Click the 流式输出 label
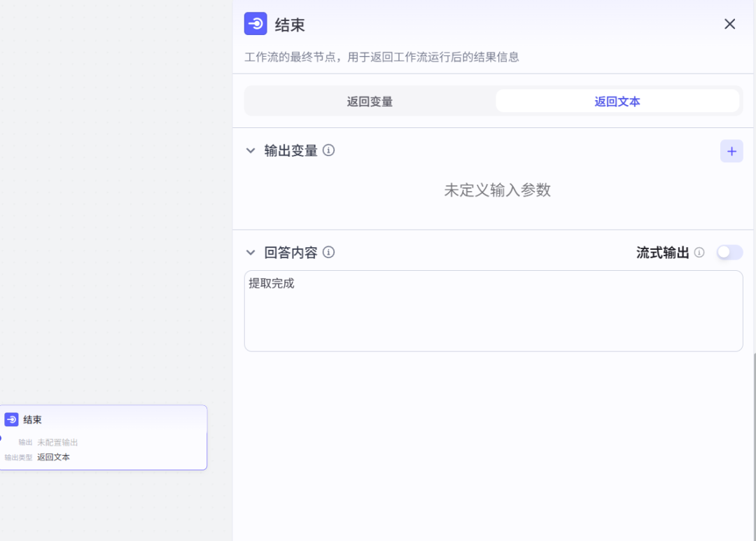 pos(662,252)
